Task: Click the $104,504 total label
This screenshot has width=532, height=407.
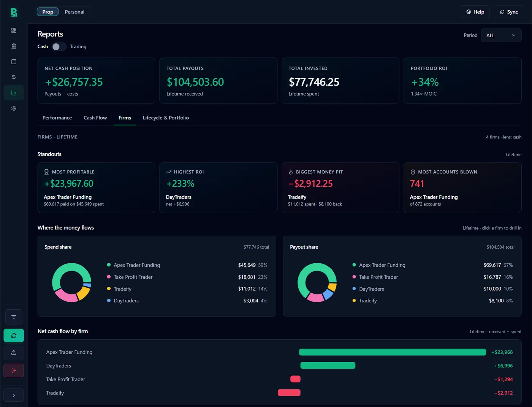Action: pos(500,247)
